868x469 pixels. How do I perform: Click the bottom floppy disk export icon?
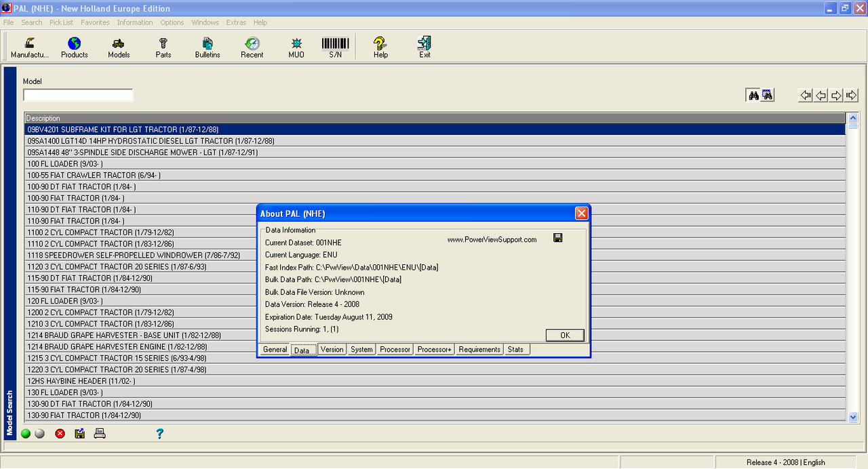80,434
